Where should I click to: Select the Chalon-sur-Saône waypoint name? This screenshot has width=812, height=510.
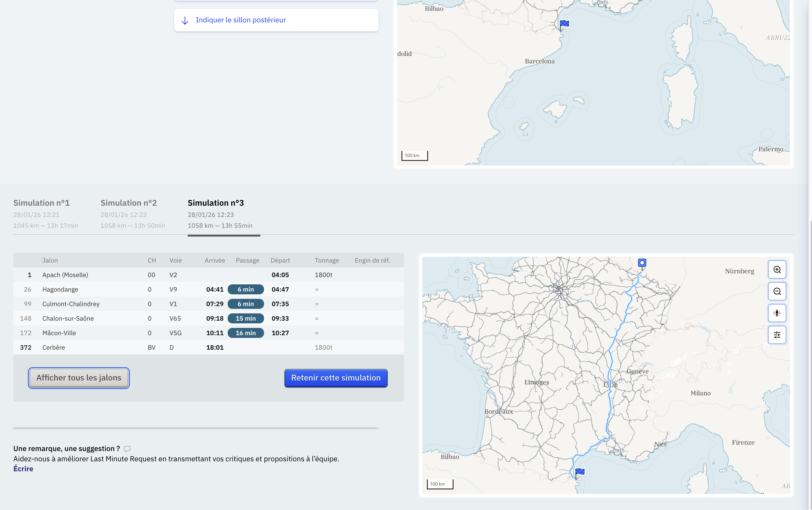[68, 318]
